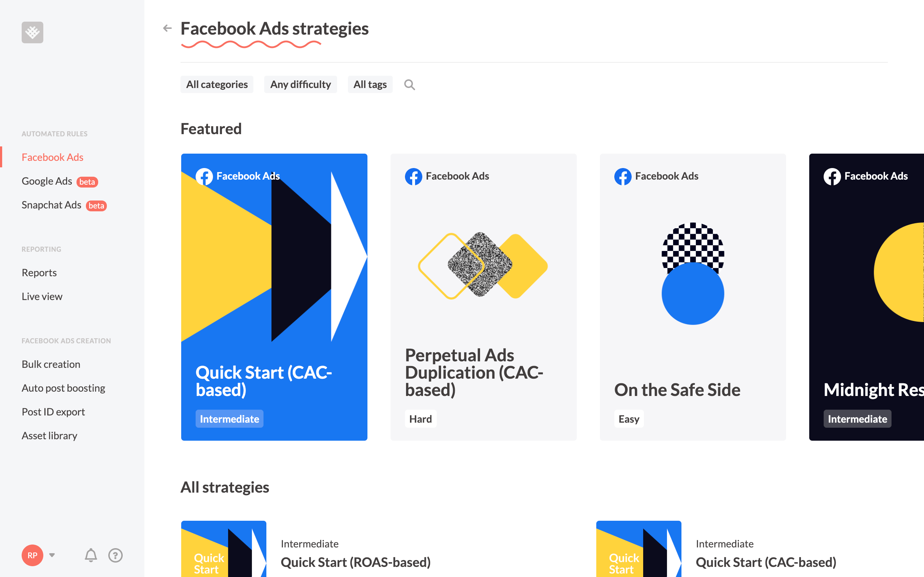This screenshot has width=924, height=577.
Task: Click the app logo icon top-left
Action: point(32,32)
